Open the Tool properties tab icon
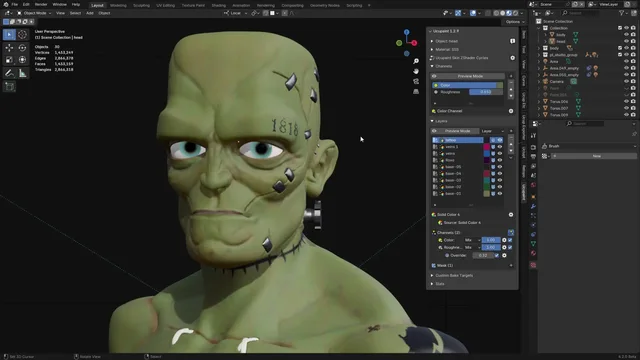 point(533,136)
